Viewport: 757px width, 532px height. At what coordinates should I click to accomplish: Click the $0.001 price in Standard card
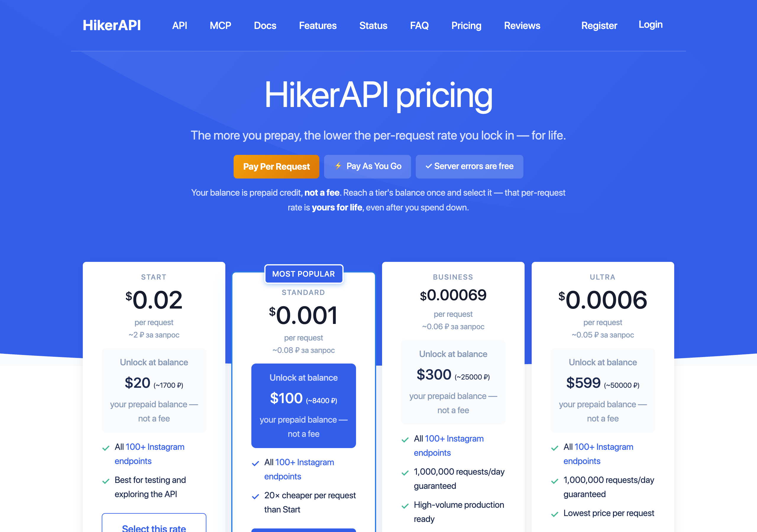tap(304, 315)
